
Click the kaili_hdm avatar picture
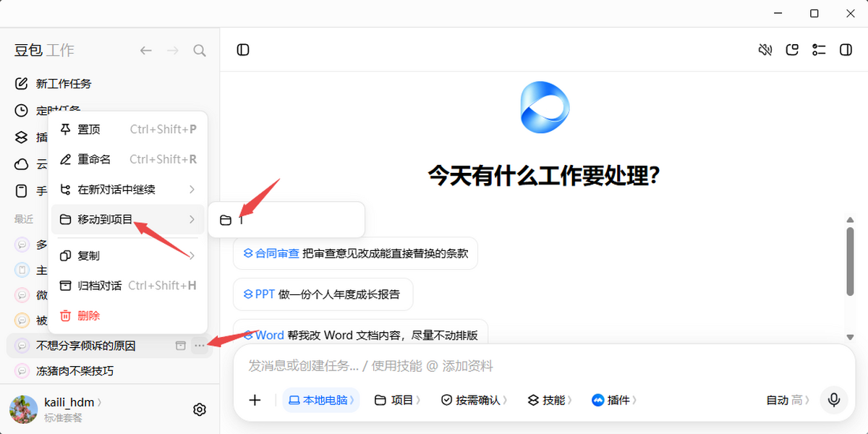pos(23,409)
